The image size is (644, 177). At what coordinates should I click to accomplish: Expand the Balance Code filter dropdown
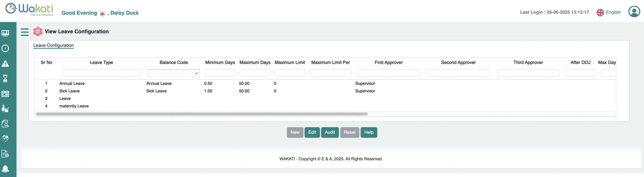coord(174,73)
